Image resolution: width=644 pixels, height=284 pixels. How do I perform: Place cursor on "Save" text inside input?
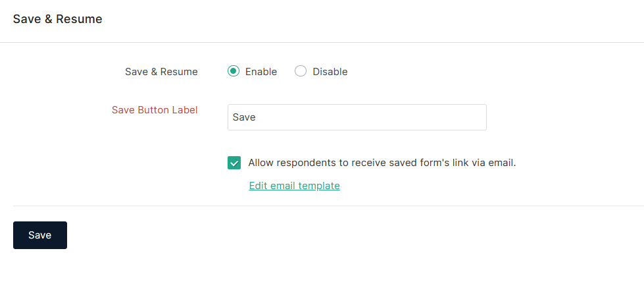pos(244,117)
